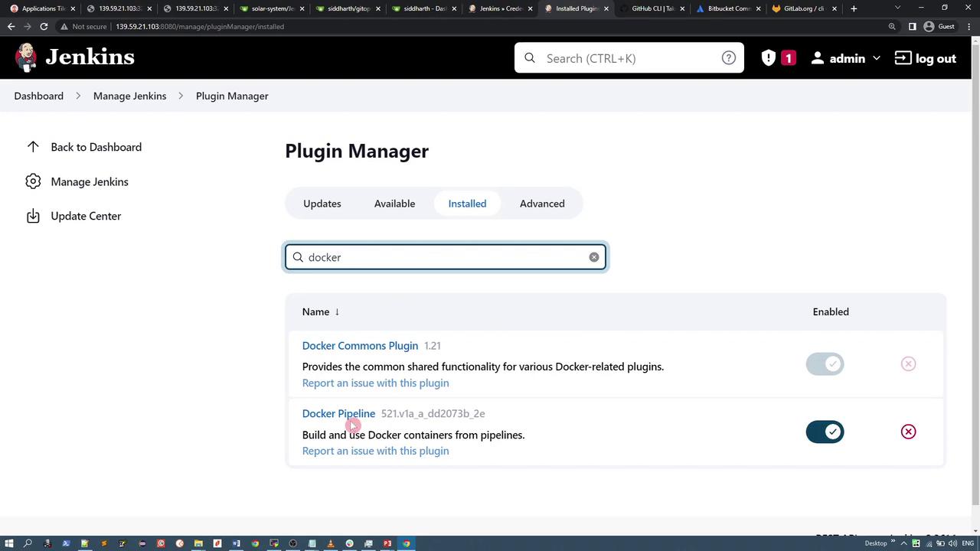Click the Jenkins logo icon
Viewport: 980px width, 551px height.
click(26, 57)
